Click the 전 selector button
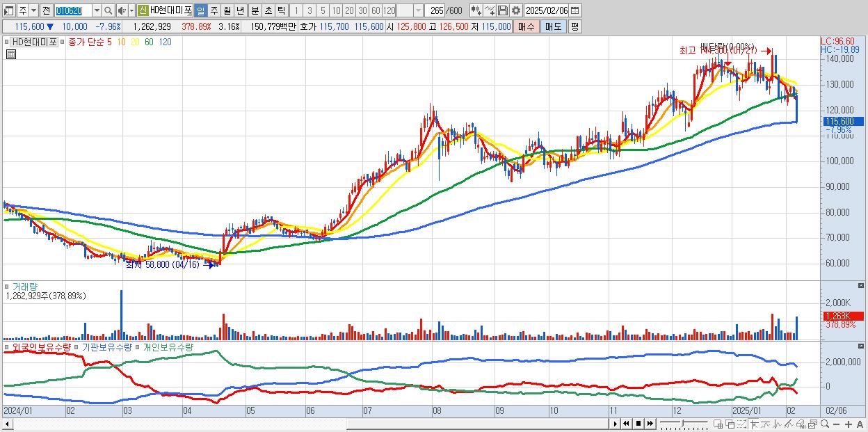868x432 pixels. 46,10
